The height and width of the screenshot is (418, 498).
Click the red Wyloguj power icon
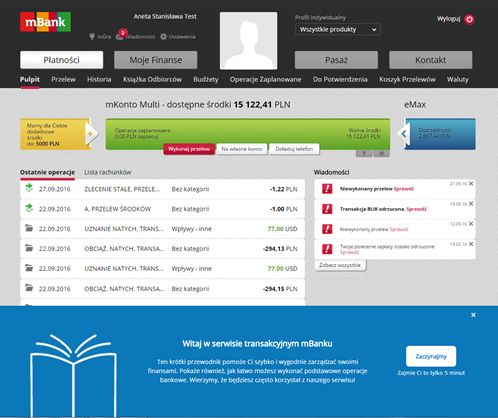(x=469, y=19)
